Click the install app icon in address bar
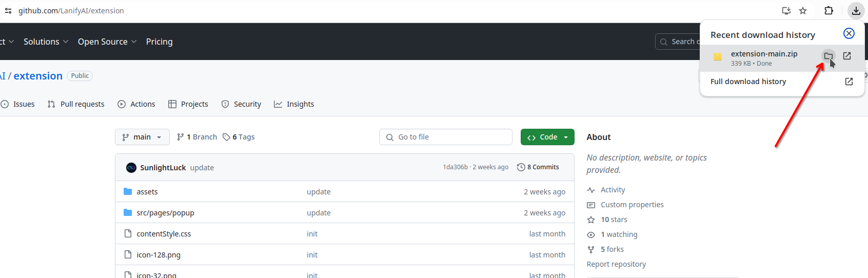Viewport: 868px width, 278px height. (786, 11)
